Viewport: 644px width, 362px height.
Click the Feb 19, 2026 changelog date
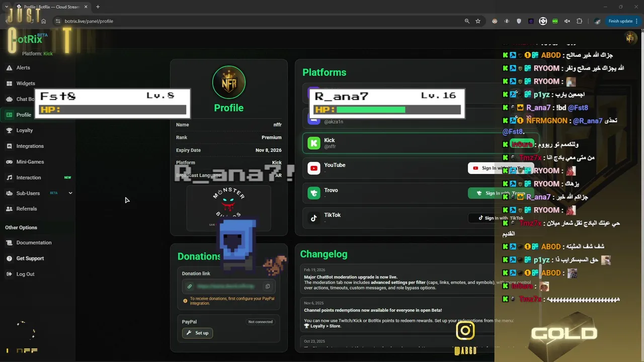pos(314,270)
